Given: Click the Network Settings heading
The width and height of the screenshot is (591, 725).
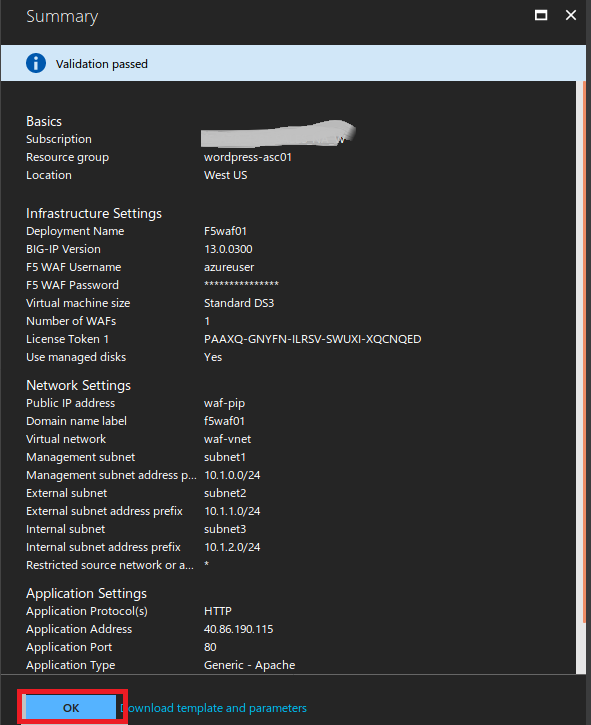Looking at the screenshot, I should 79,385.
